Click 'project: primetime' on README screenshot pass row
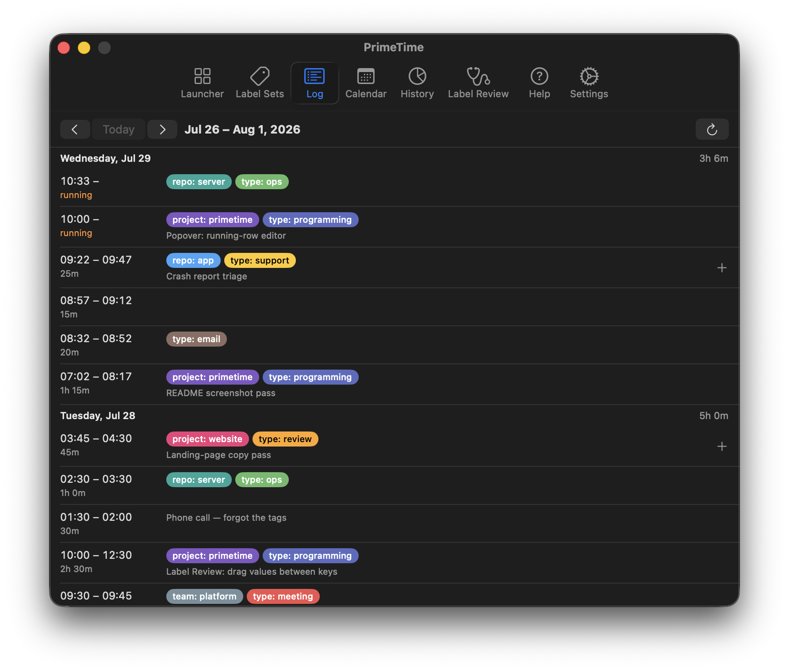The height and width of the screenshot is (672, 789). pyautogui.click(x=212, y=377)
